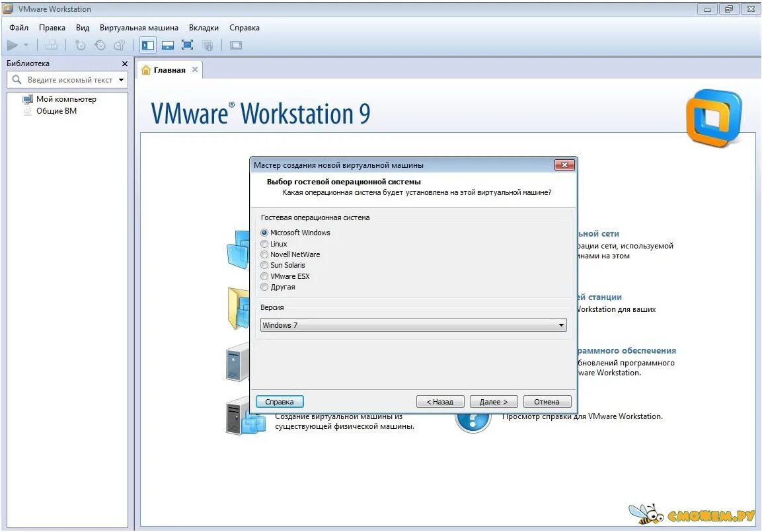Select Общие ВМ in the library tree
Screen dimensions: 762x532
tap(56, 111)
